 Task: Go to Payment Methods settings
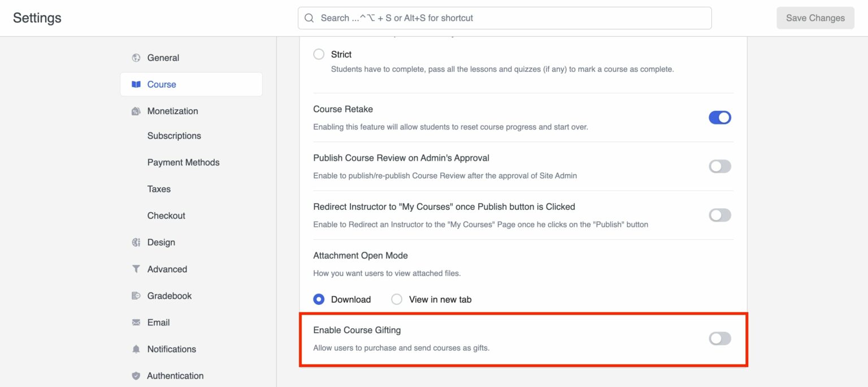183,162
